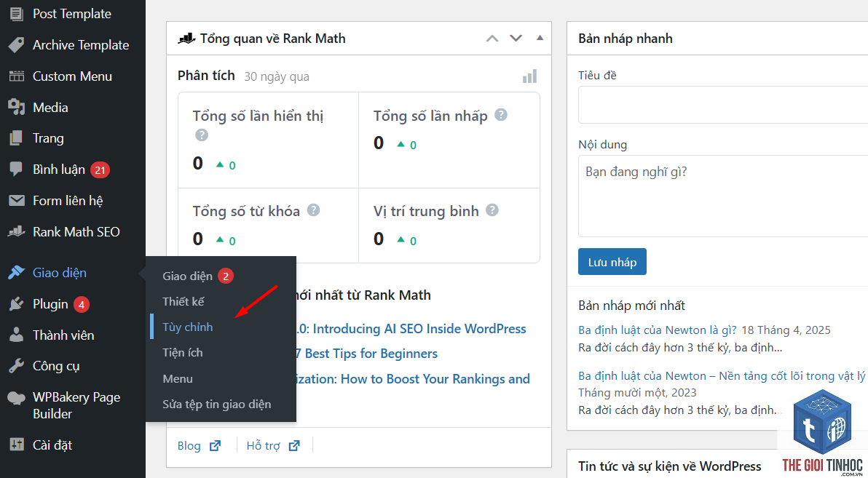This screenshot has width=868, height=478.
Task: Open Cài đặt settings menu
Action: 52,445
